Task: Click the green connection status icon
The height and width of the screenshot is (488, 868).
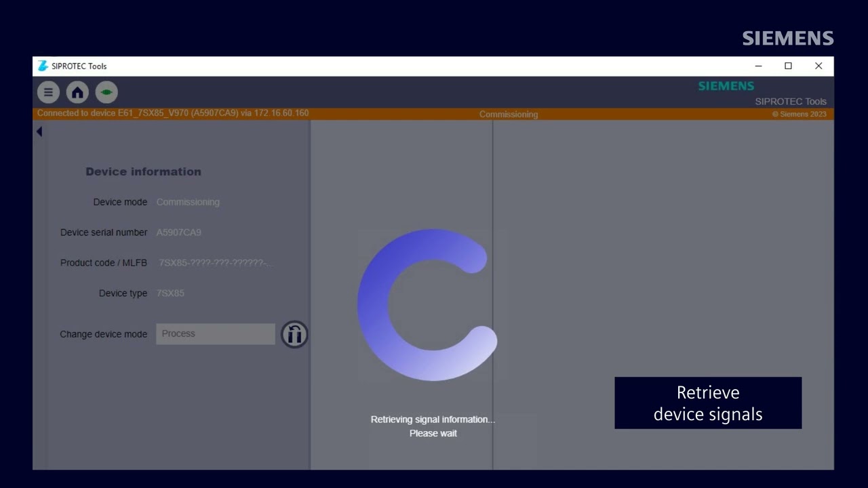Action: point(106,92)
